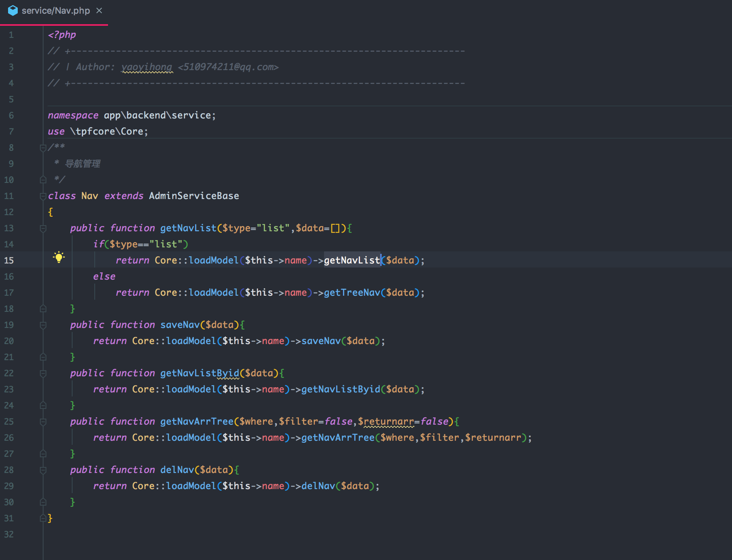The width and height of the screenshot is (732, 560).
Task: Collapse the getNavList function fold on line 13
Action: [x=43, y=228]
